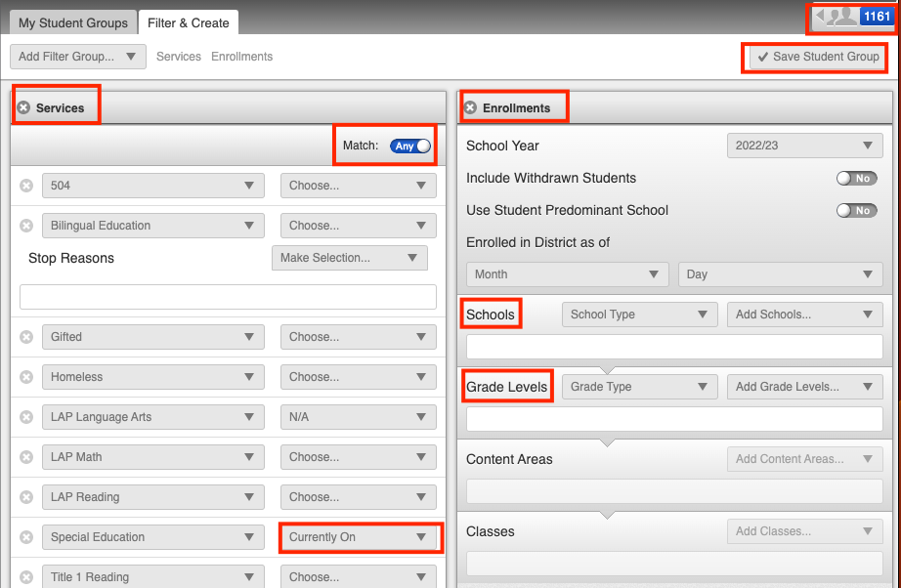Remove the Bilingual Education filter row
Viewport: 901px width, 588px height.
tap(25, 225)
